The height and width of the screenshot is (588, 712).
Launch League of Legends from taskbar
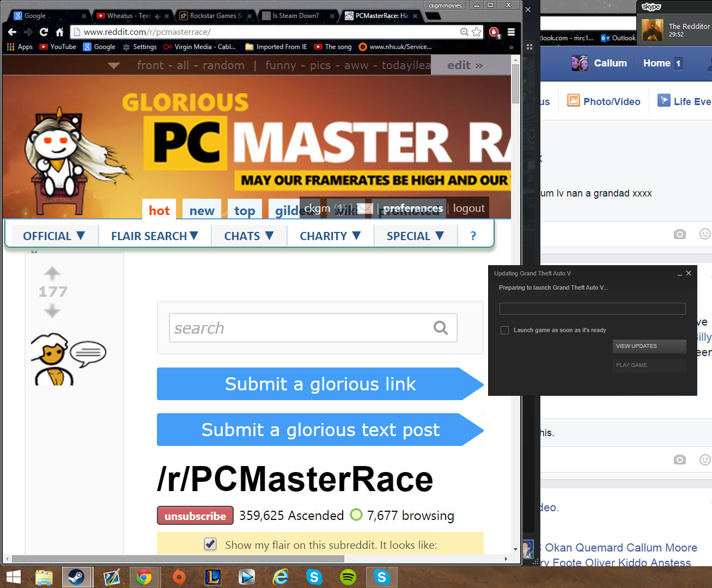(212, 577)
